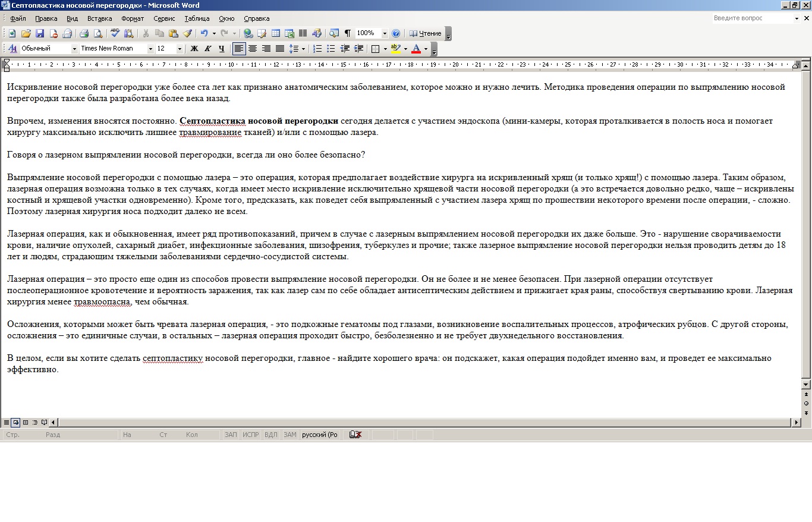Click the numbered list icon
The image size is (812, 522).
[317, 49]
